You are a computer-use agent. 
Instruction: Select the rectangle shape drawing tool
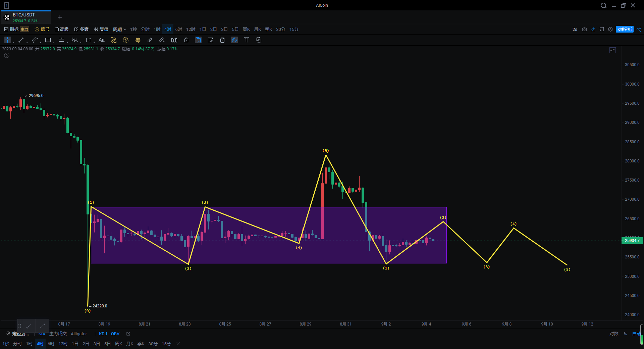pos(48,40)
